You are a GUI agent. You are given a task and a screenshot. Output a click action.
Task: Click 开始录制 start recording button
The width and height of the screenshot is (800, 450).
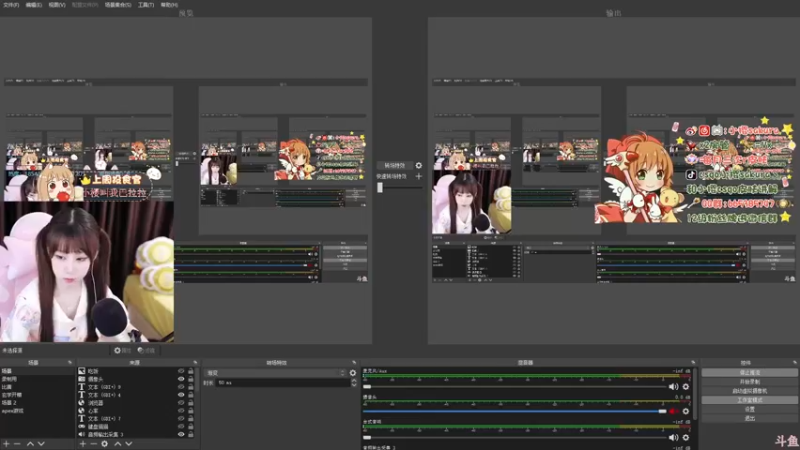click(749, 382)
